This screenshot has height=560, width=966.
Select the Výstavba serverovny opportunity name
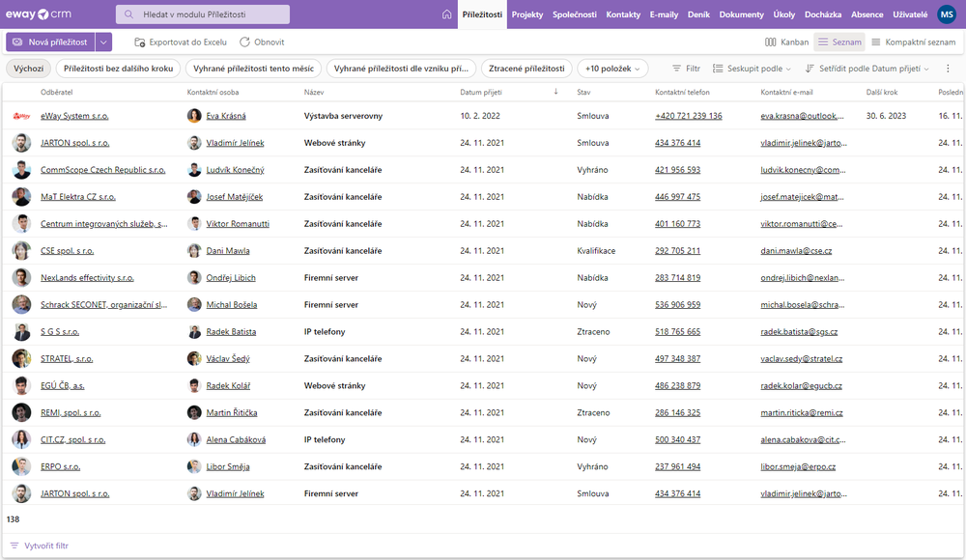pos(343,116)
